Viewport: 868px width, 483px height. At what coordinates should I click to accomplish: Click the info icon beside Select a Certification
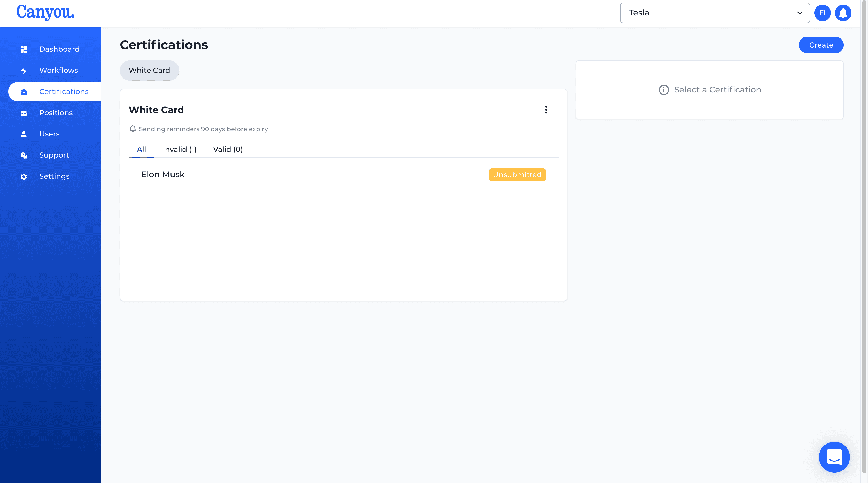tap(663, 90)
